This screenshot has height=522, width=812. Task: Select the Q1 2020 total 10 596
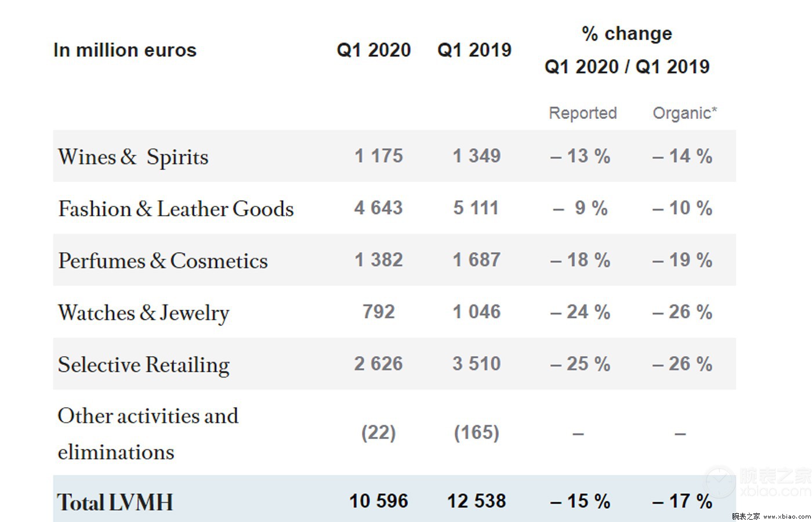pos(379,501)
